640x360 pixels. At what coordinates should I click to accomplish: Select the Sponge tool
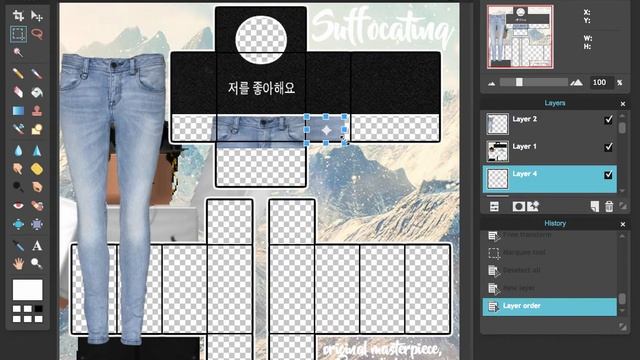37,169
